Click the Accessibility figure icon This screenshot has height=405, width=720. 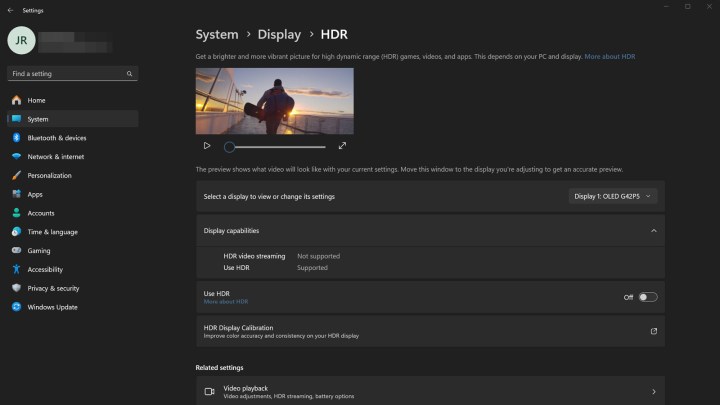[x=17, y=270]
